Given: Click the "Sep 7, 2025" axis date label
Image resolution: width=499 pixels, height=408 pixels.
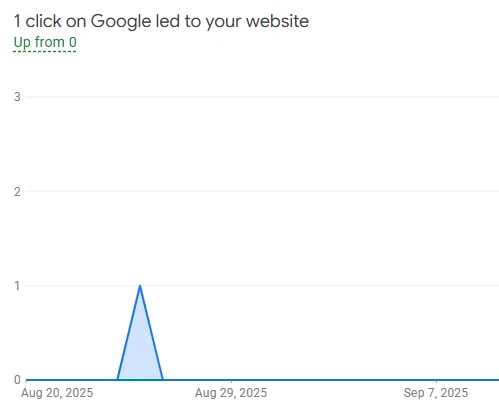Looking at the screenshot, I should [436, 393].
